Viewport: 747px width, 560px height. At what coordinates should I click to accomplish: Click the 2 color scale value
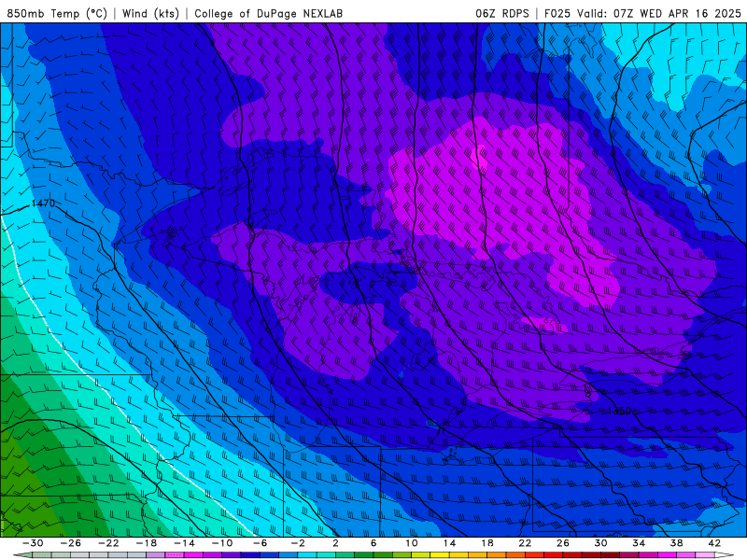tap(336, 543)
